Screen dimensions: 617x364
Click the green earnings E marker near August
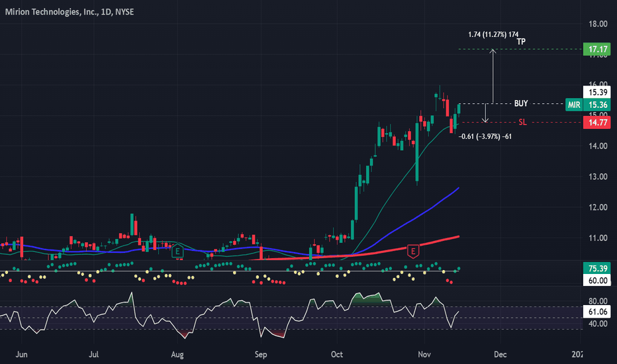click(x=178, y=251)
